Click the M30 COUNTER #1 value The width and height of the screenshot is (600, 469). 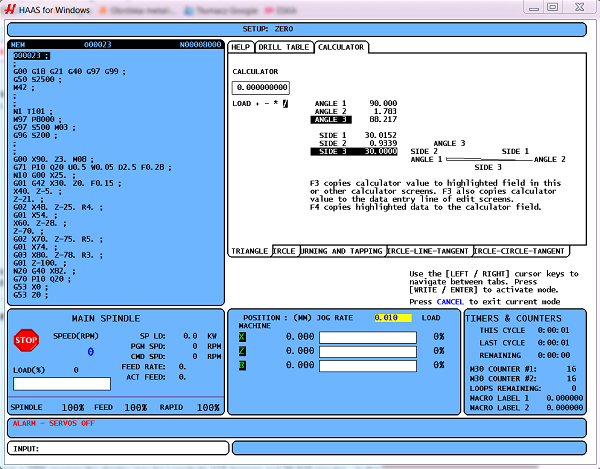pos(572,369)
